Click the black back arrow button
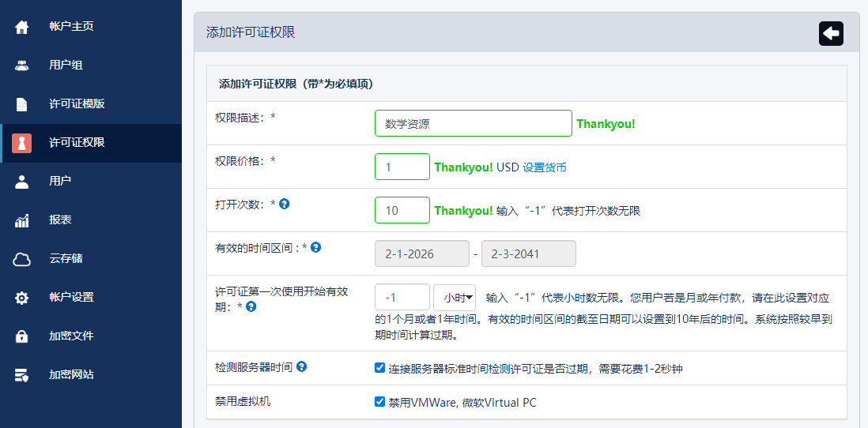Screen dimensions: 868x428 [831, 33]
